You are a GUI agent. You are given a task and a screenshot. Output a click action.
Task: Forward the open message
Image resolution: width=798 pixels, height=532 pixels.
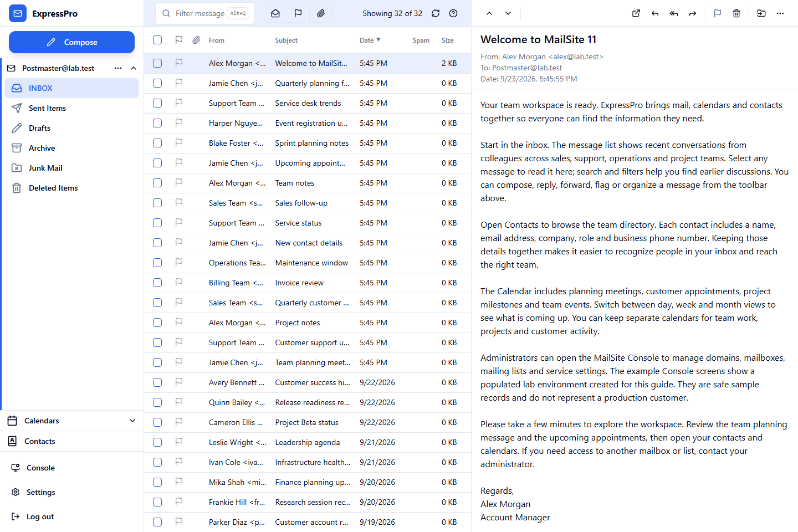693,13
